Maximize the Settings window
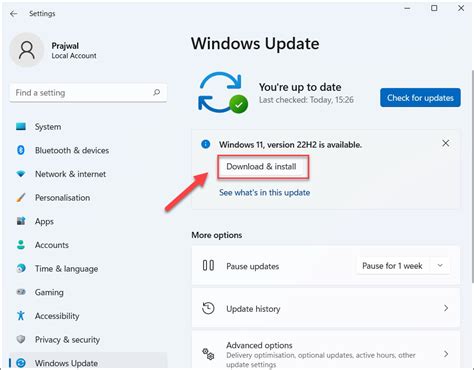The width and height of the screenshot is (474, 370). (434, 8)
